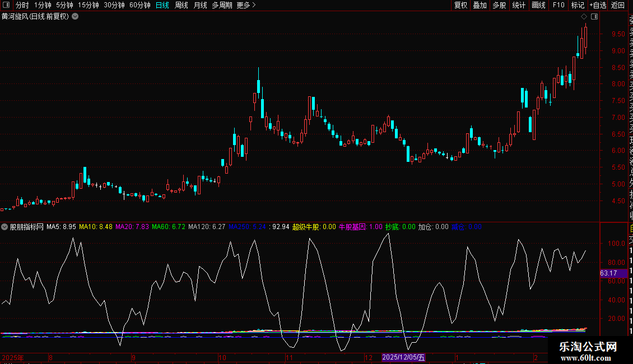
Task: Open the 复权 adjustment option
Action: [460, 5]
